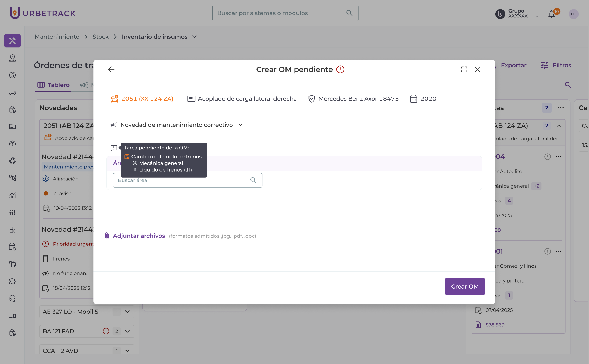589x364 pixels.
Task: Open the truck fleet sidebar icon
Action: point(13,92)
